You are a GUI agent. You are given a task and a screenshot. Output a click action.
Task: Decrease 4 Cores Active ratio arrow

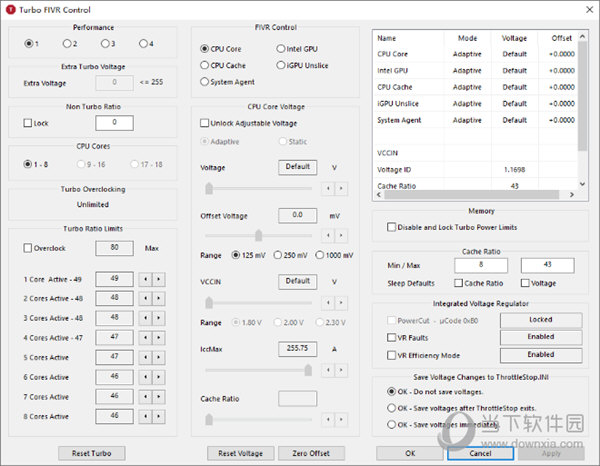145,338
